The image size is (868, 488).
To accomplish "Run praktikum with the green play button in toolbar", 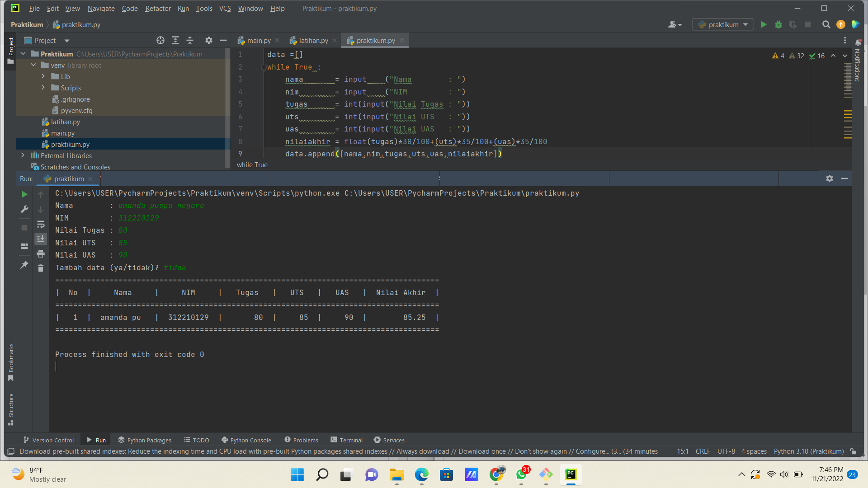I will point(764,24).
